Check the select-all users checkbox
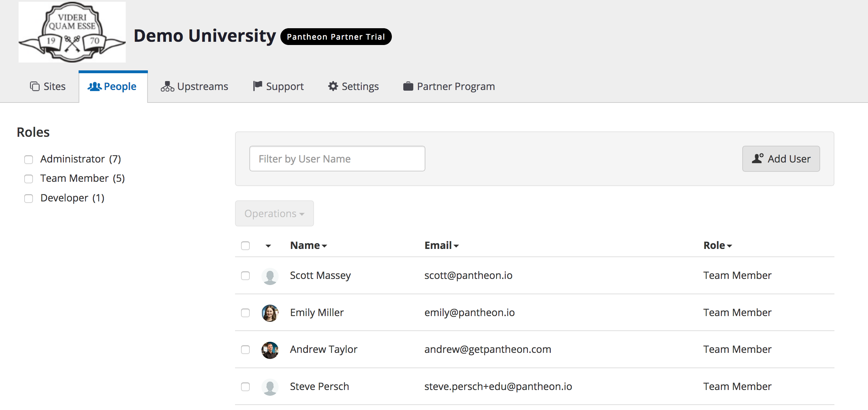The height and width of the screenshot is (410, 868). pos(245,246)
